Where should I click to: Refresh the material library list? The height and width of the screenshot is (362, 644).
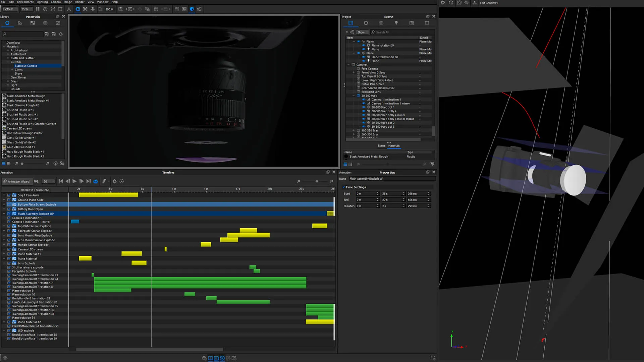tap(61, 34)
